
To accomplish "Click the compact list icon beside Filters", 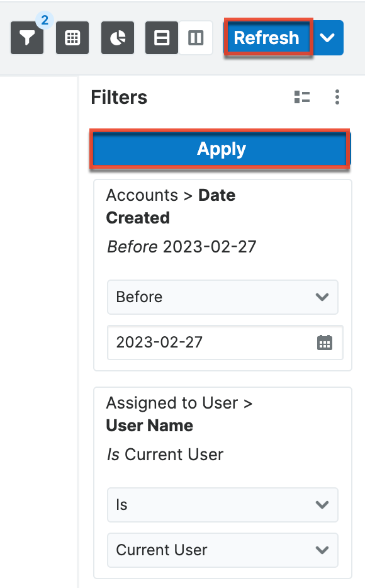I will [x=302, y=97].
